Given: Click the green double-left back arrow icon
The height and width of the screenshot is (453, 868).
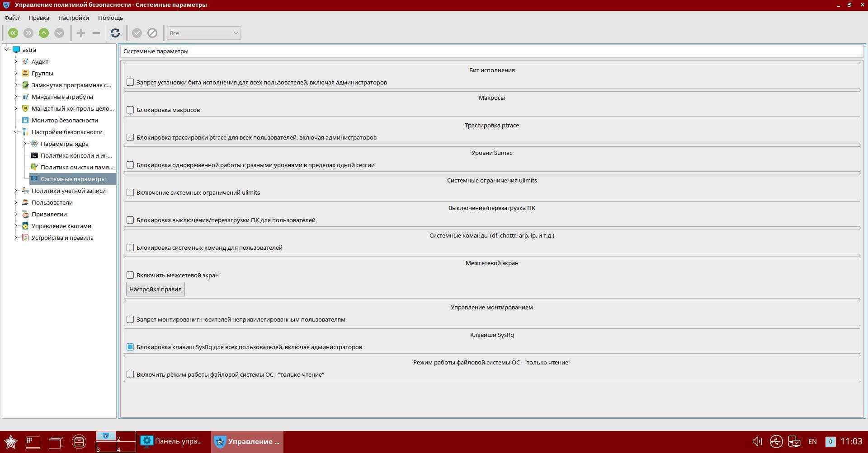Looking at the screenshot, I should point(13,33).
